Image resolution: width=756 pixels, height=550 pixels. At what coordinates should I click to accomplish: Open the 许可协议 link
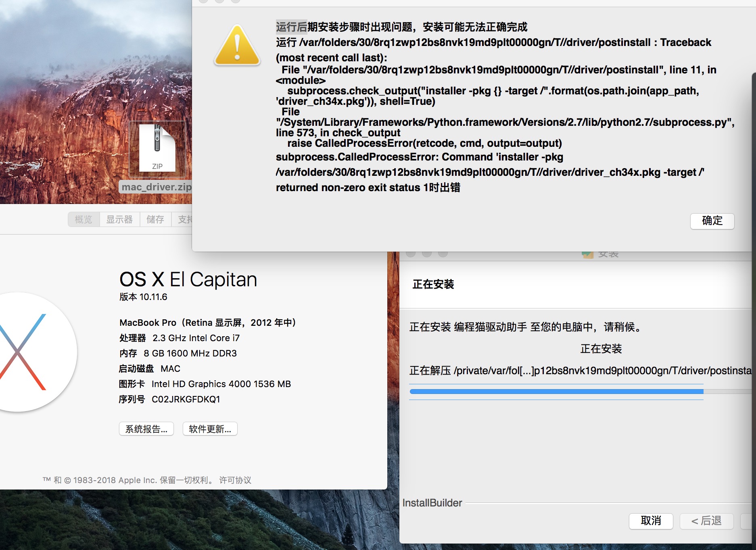point(235,480)
